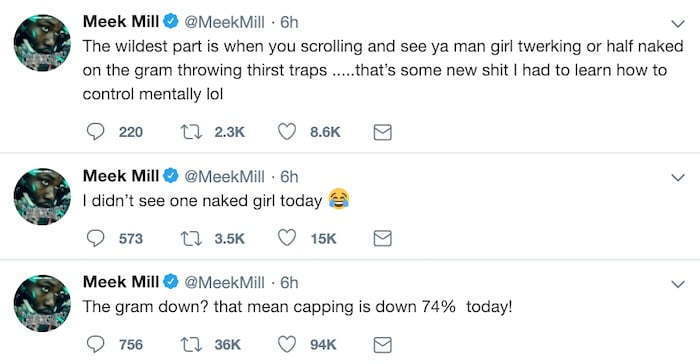The height and width of the screenshot is (364, 700).
Task: Expand the chevron menu on second tweet
Action: (x=678, y=178)
